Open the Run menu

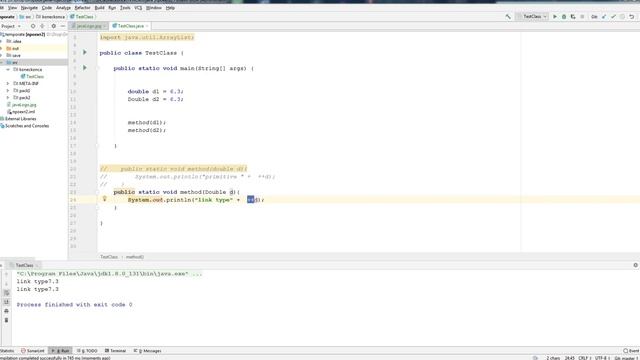pyautogui.click(x=112, y=8)
